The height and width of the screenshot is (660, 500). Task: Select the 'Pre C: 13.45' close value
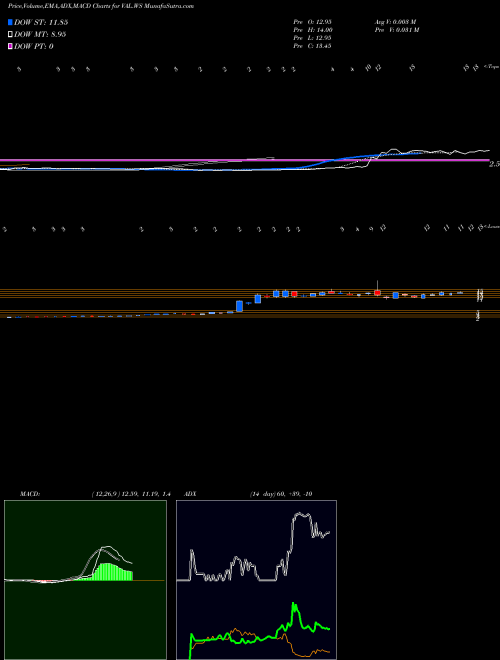(x=312, y=45)
